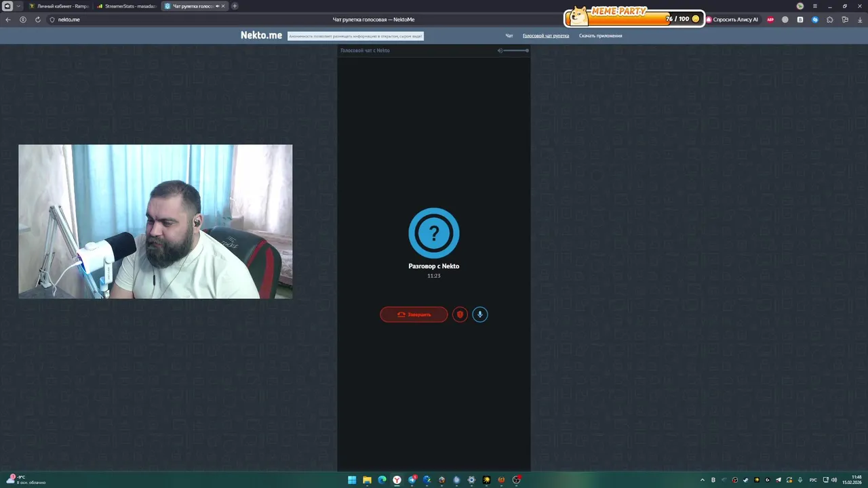The image size is (868, 488).
Task: Open the ABP ad blocker extension
Action: pyautogui.click(x=770, y=20)
